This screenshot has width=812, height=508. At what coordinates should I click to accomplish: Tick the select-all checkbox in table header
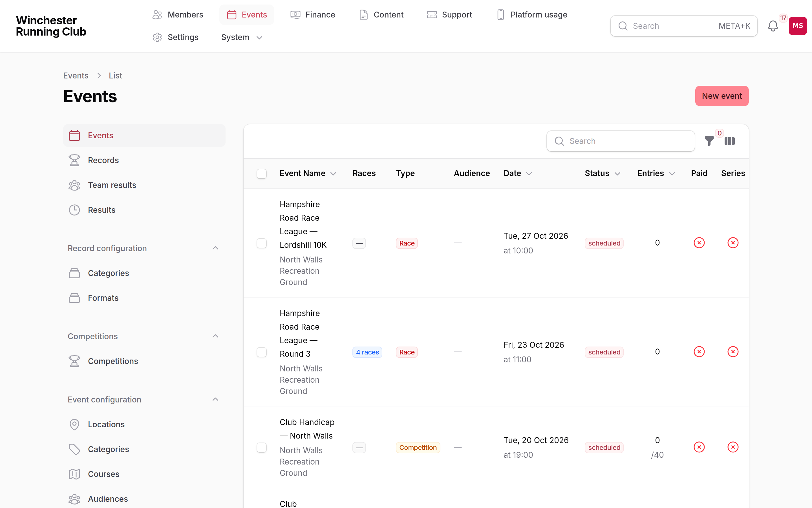(x=261, y=174)
